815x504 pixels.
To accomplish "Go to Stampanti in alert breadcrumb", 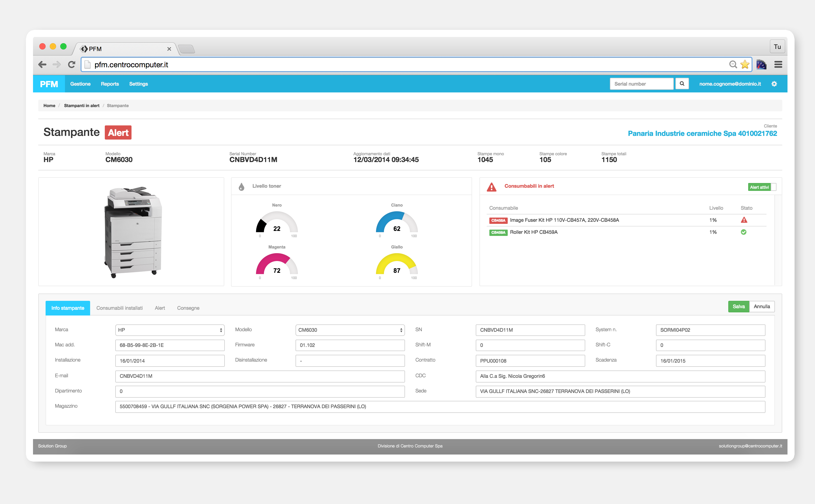I will 82,106.
